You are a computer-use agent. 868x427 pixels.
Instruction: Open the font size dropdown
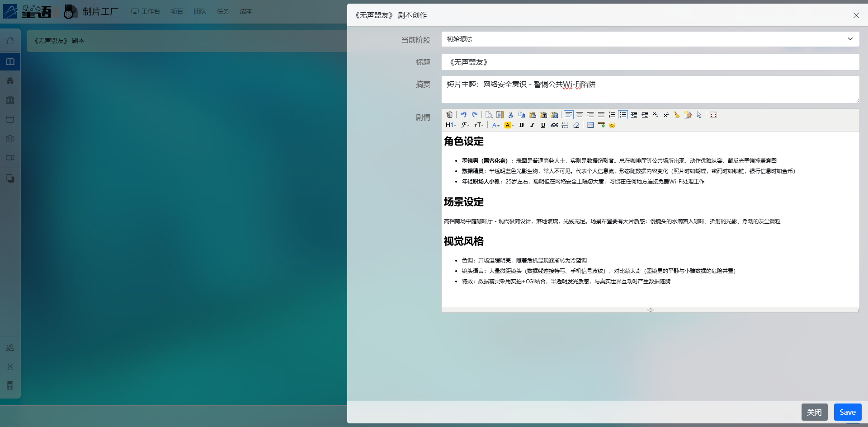[479, 125]
